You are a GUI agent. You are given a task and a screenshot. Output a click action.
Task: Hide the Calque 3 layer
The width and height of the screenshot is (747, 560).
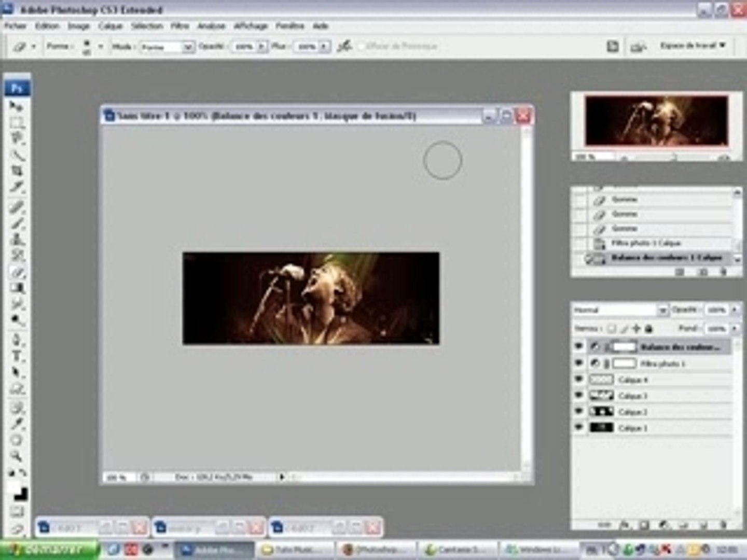[579, 395]
